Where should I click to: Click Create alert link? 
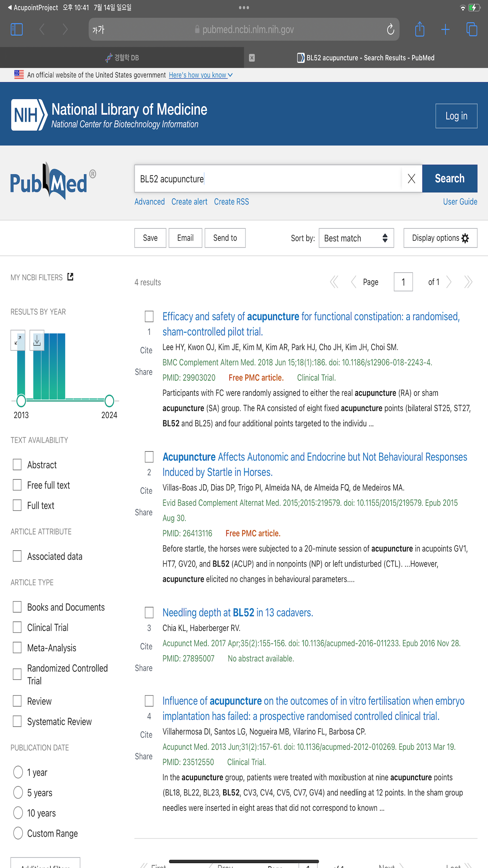(x=189, y=202)
